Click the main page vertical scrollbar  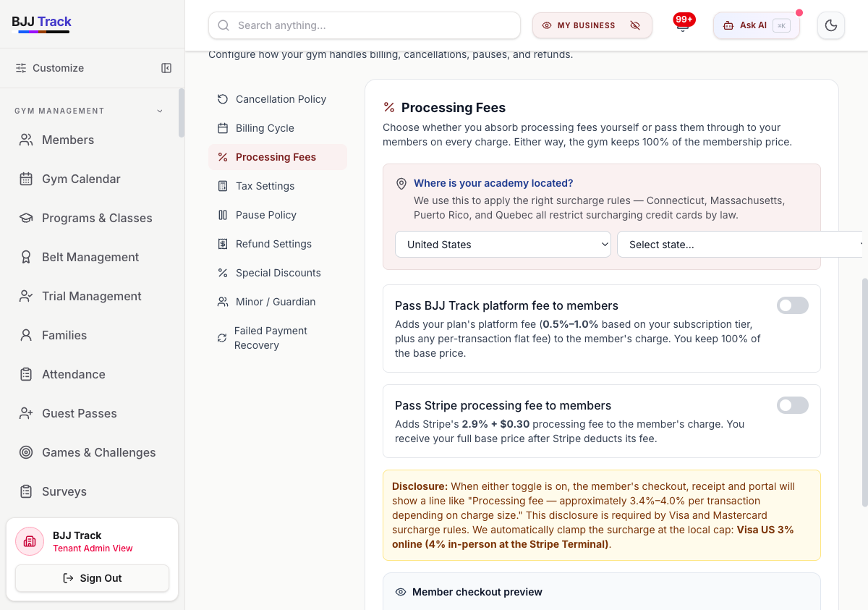coord(865,392)
